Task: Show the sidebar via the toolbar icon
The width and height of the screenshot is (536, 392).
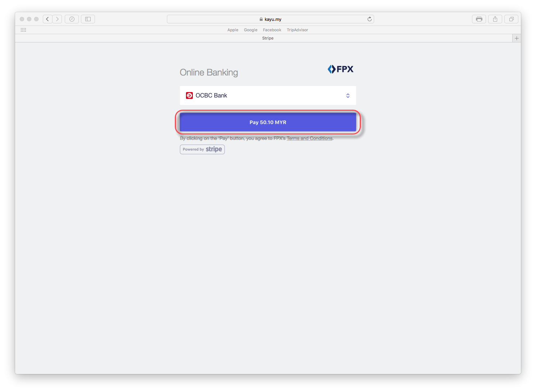Action: coord(88,19)
